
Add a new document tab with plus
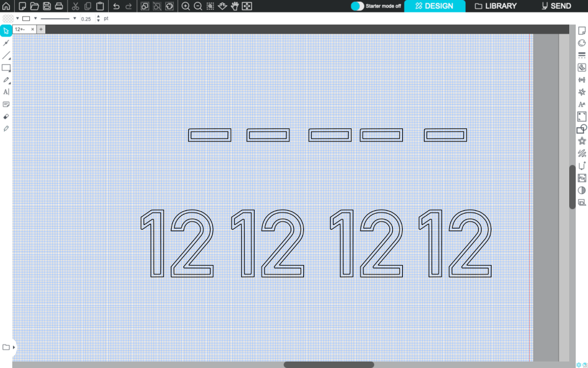click(41, 29)
